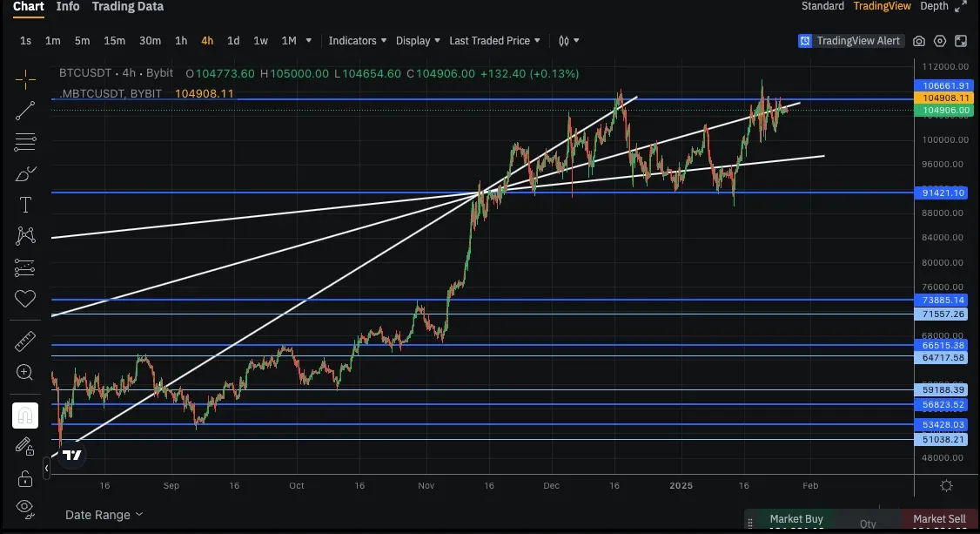This screenshot has width=980, height=534.
Task: Click the TradingView Alert button
Action: (850, 41)
